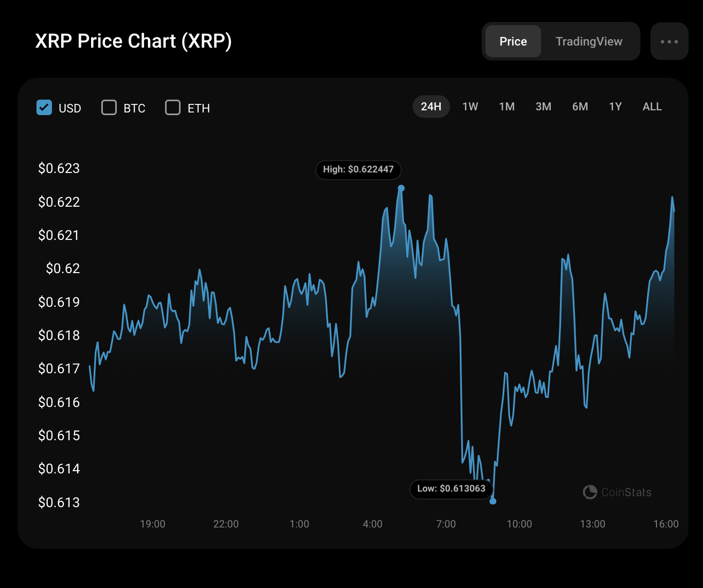Choose the 3M time range

[543, 107]
